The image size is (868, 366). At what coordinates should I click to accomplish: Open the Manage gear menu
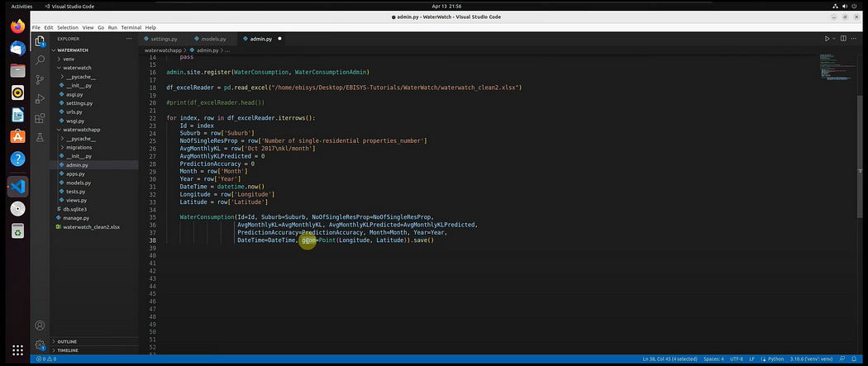[x=40, y=345]
